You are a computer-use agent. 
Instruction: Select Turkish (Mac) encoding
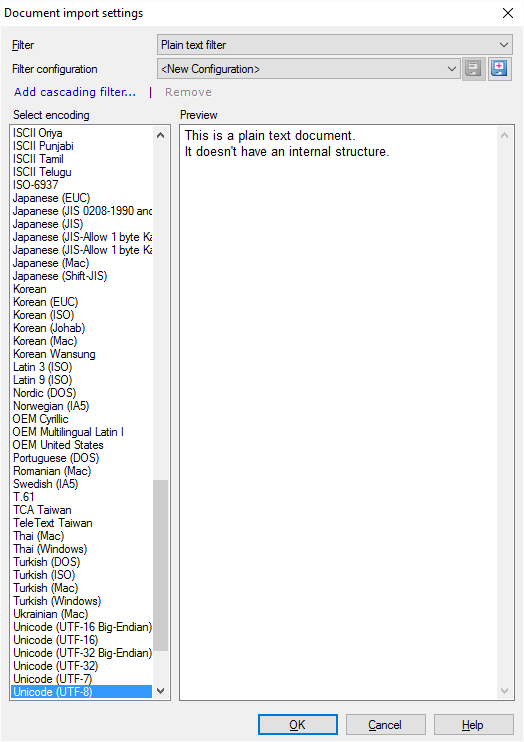click(81, 588)
